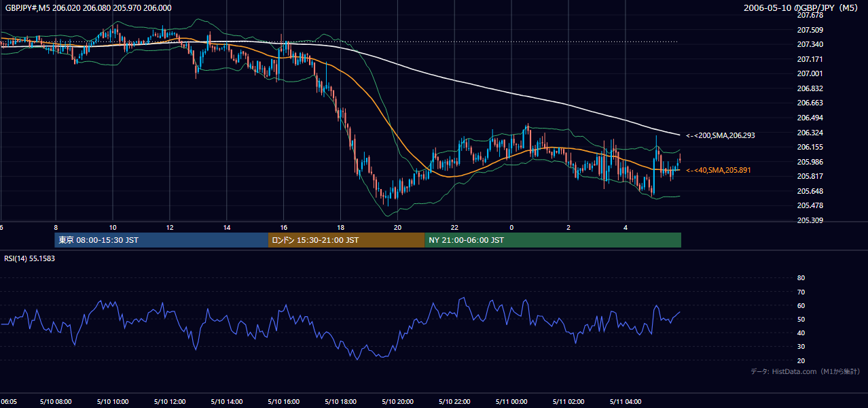Click hour tick 16 under the price chart
This screenshot has width=868, height=408.
click(284, 227)
